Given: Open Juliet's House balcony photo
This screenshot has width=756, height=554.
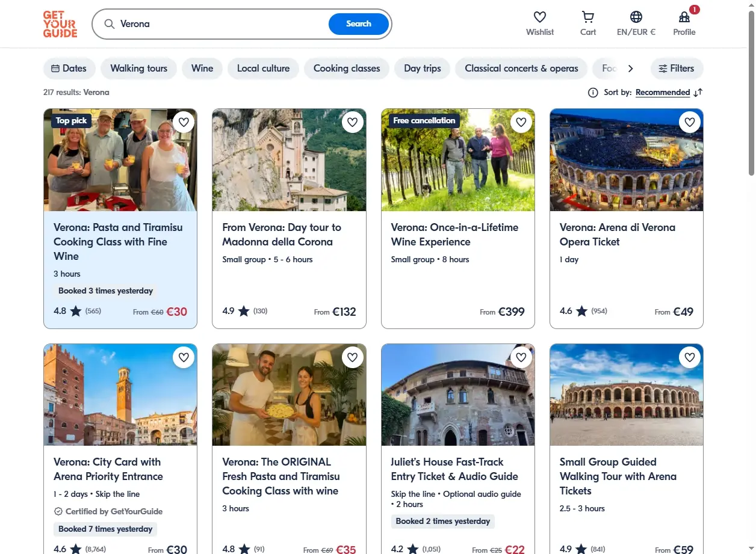Looking at the screenshot, I should [458, 395].
